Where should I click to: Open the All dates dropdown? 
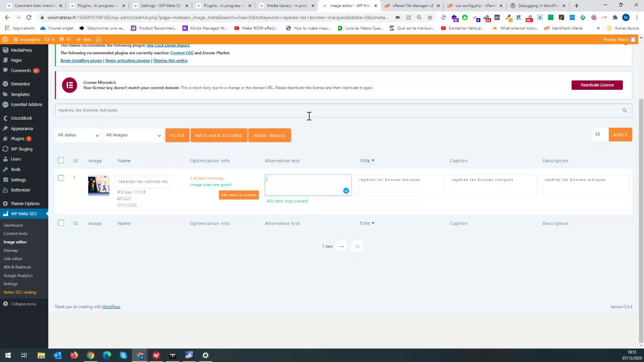pos(78,135)
